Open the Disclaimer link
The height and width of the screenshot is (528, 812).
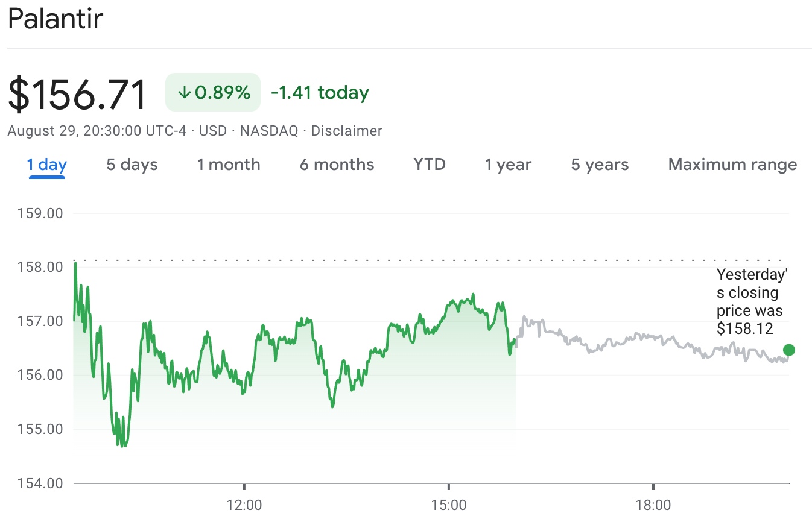tap(347, 130)
